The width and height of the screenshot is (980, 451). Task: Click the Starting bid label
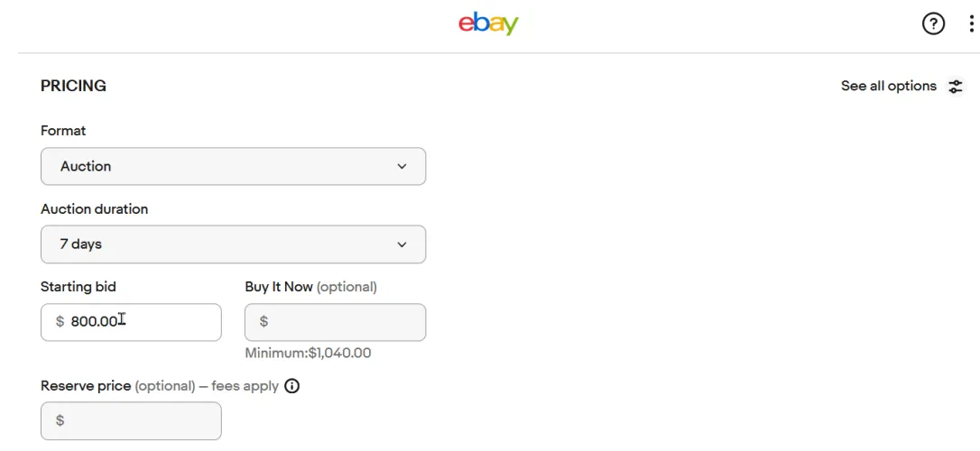coord(79,287)
